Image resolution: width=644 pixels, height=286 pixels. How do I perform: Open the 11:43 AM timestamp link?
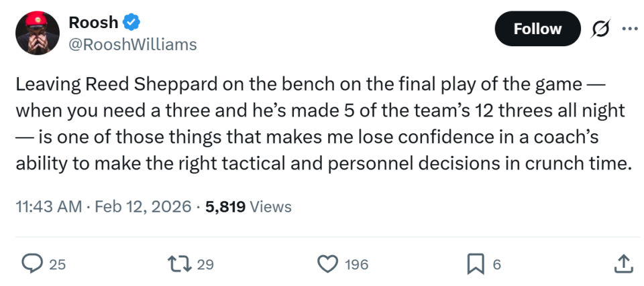pos(48,207)
